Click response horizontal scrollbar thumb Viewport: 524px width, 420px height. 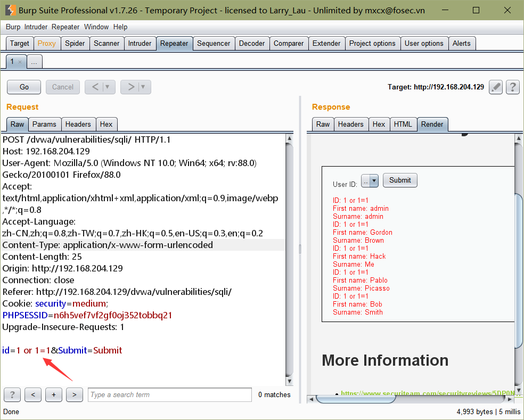click(356, 399)
